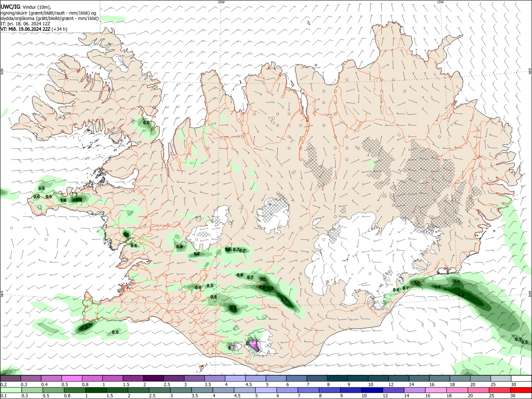Pick the dark plum 0.2 snow legend swatch
The height and width of the screenshot is (399, 532).
pyautogui.click(x=10, y=379)
